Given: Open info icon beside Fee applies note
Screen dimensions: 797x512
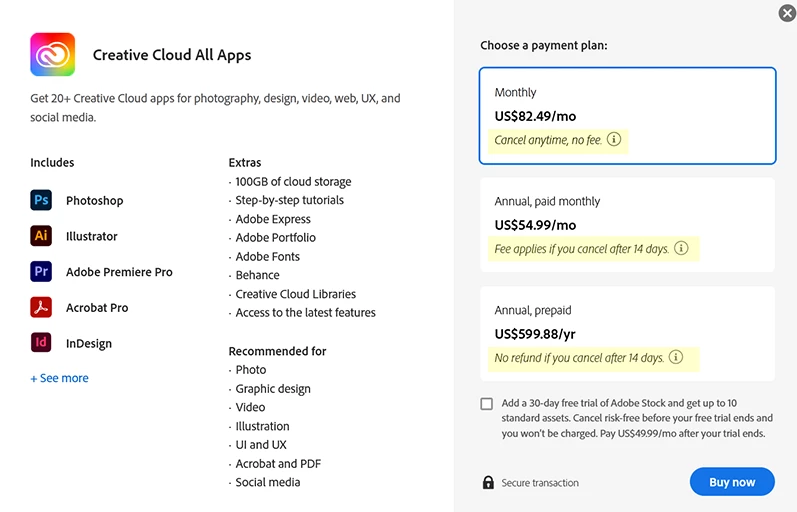Looking at the screenshot, I should pyautogui.click(x=681, y=248).
